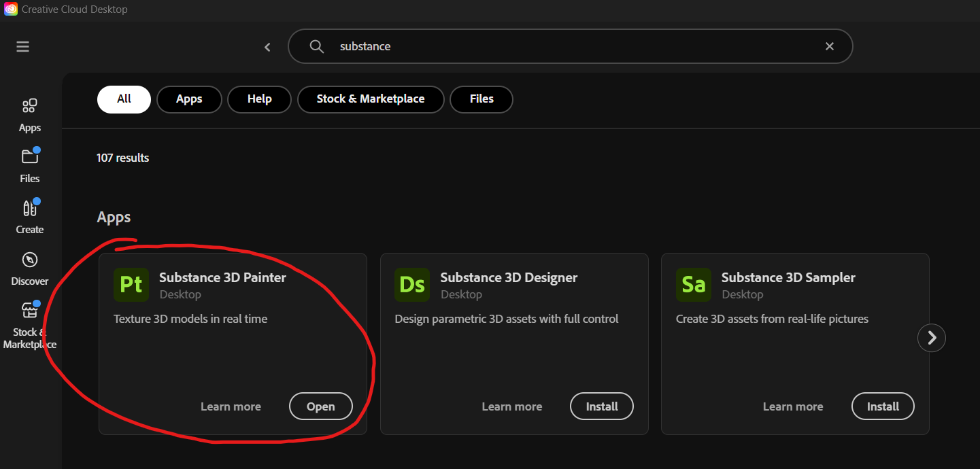
Task: Click "Design parametric 3D assets with full control"
Action: 507,319
